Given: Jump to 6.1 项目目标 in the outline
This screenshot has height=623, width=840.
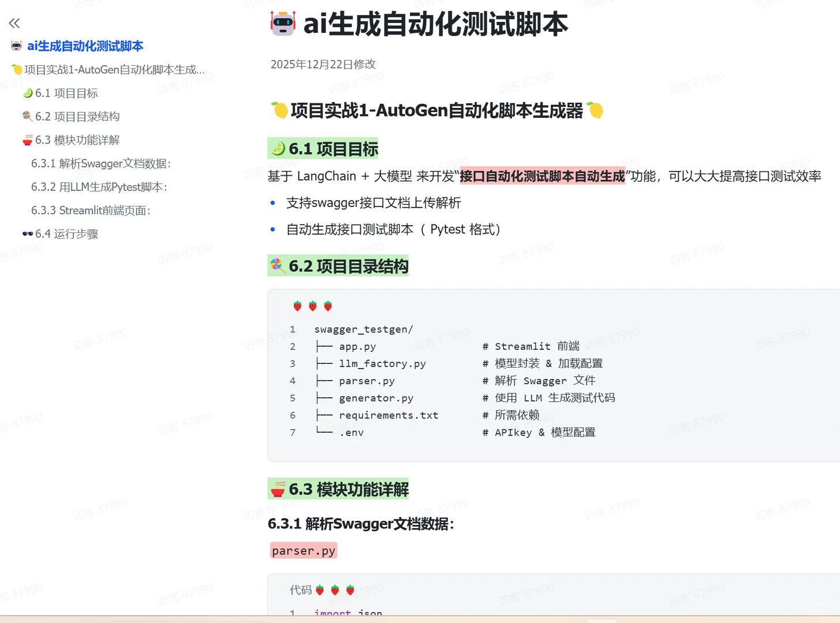Looking at the screenshot, I should 66,93.
